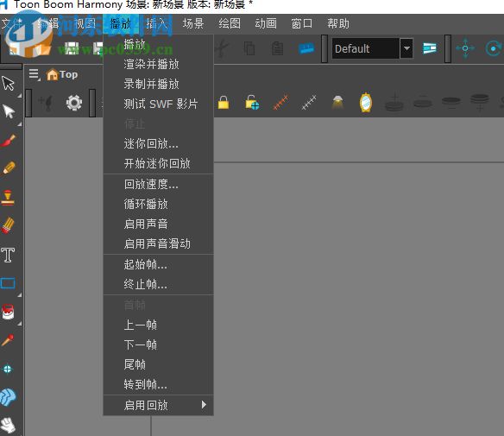This screenshot has height=436, width=504.
Task: Select the Hand grabber tool
Action: pos(8,425)
